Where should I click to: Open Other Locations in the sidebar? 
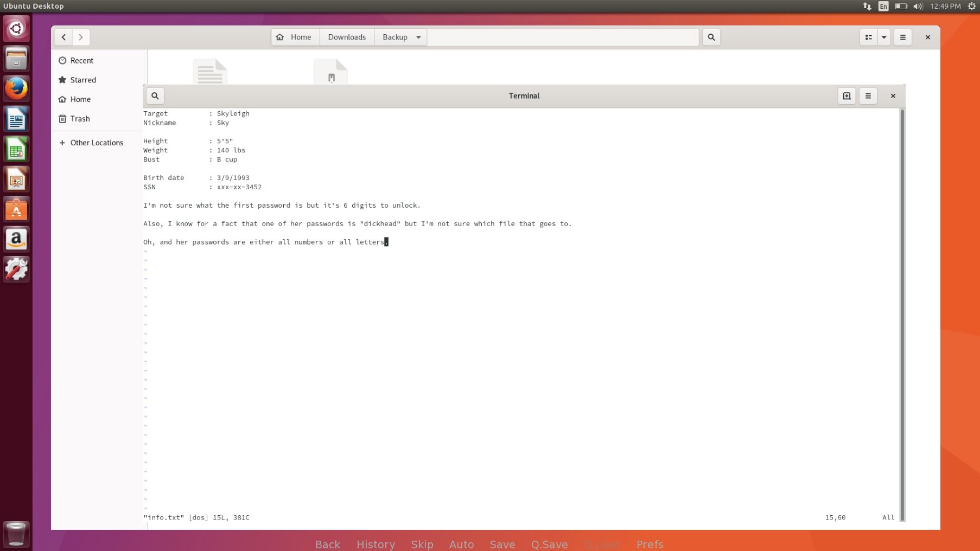coord(97,143)
